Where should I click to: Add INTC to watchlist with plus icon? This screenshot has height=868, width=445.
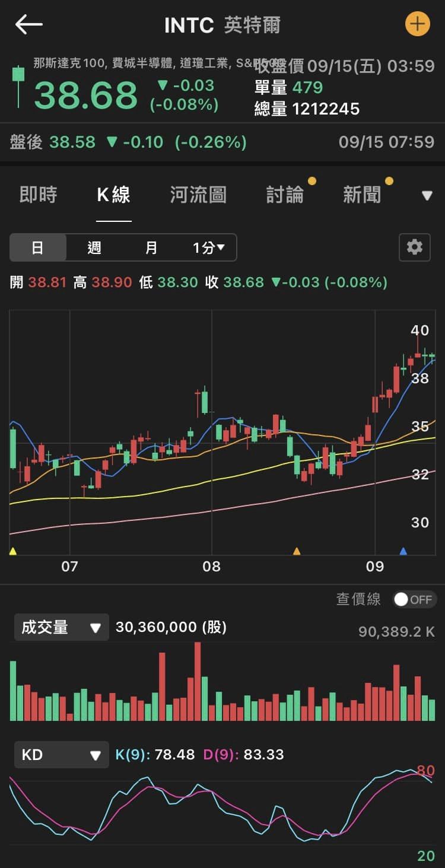point(417,24)
